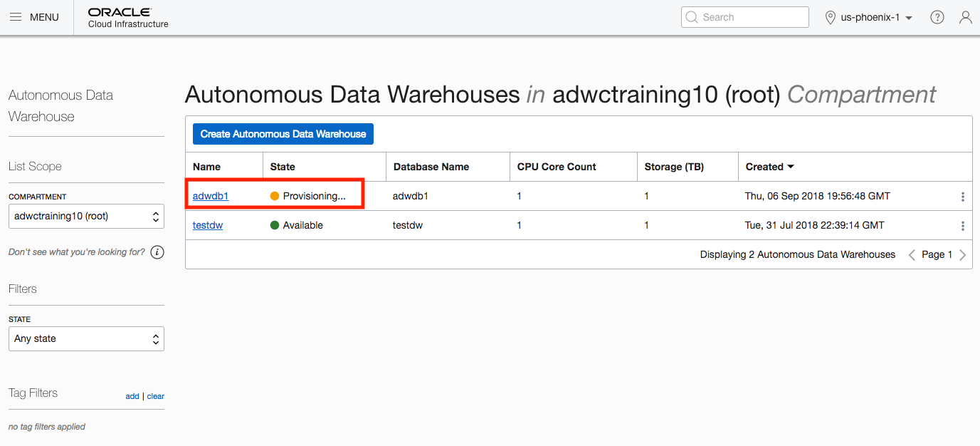Open actions menu for adwdb1 row
The width and height of the screenshot is (980, 446).
tap(962, 197)
